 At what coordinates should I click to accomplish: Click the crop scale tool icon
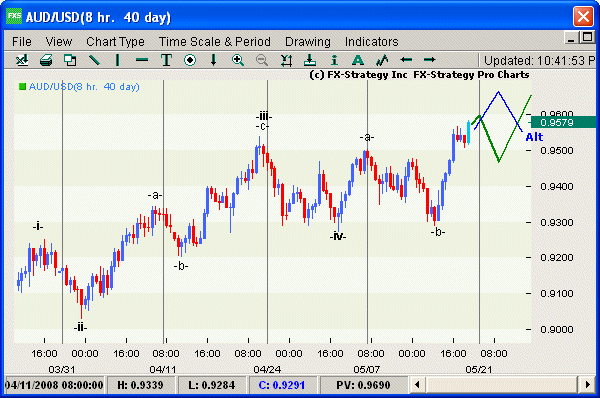click(286, 60)
